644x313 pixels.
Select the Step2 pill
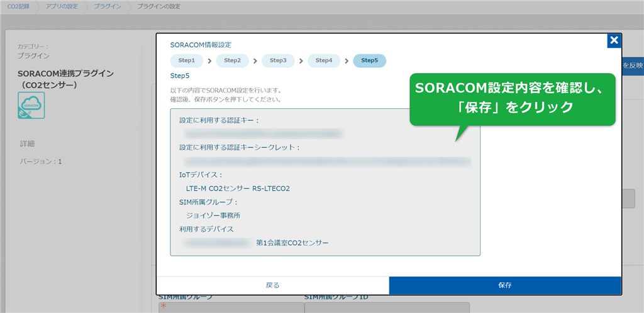pyautogui.click(x=233, y=61)
